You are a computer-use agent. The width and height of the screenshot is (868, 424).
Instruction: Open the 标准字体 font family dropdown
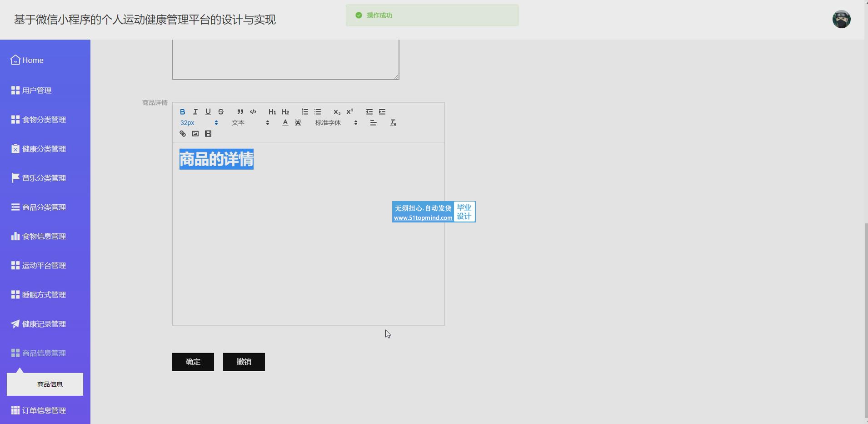pos(336,123)
